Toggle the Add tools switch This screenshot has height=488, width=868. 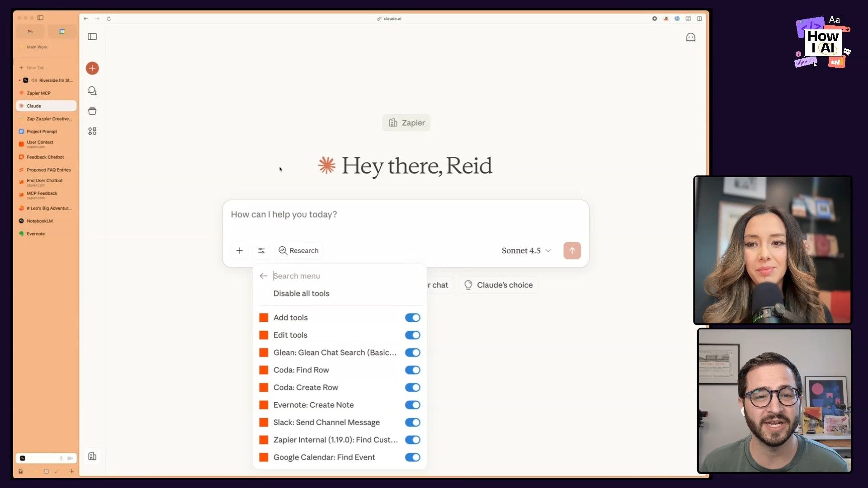(412, 318)
